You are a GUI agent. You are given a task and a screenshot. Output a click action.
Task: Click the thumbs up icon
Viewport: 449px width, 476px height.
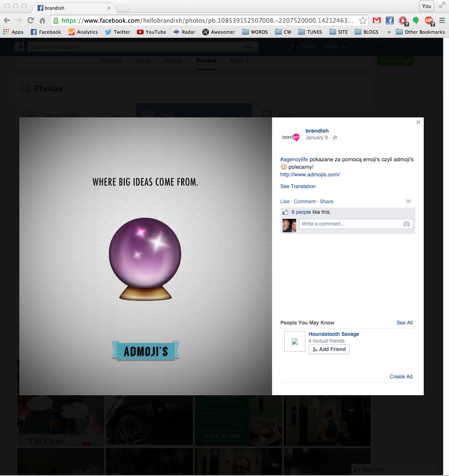coord(285,212)
